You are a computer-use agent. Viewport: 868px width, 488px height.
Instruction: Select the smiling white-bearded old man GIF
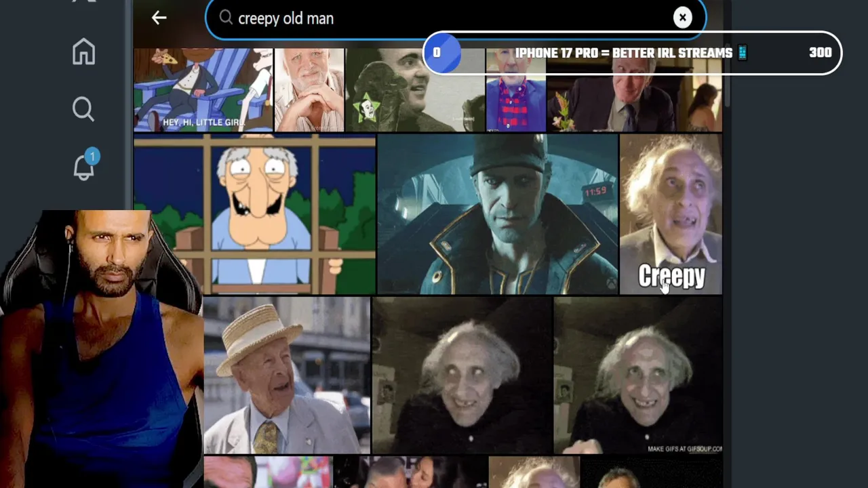click(x=309, y=89)
